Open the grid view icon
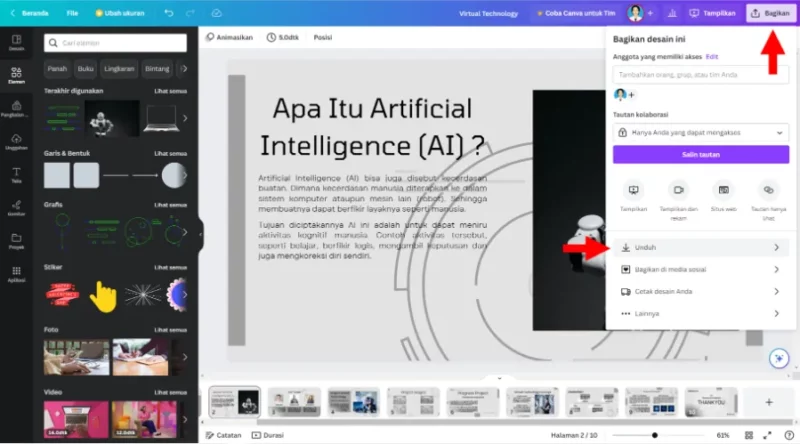This screenshot has height=444, width=800. click(x=748, y=435)
